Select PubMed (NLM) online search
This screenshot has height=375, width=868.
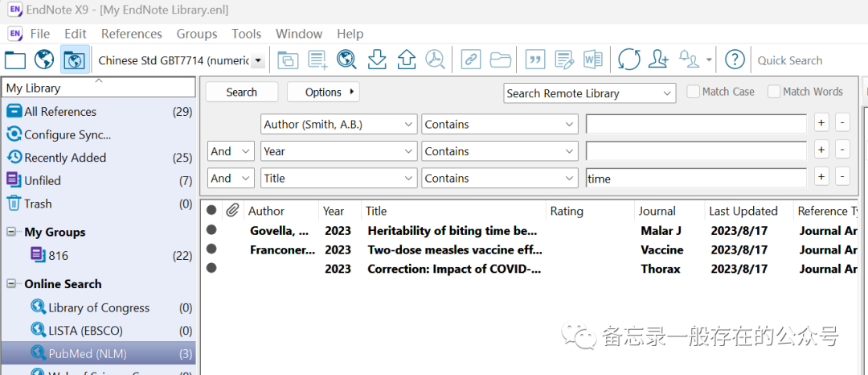coord(99,352)
